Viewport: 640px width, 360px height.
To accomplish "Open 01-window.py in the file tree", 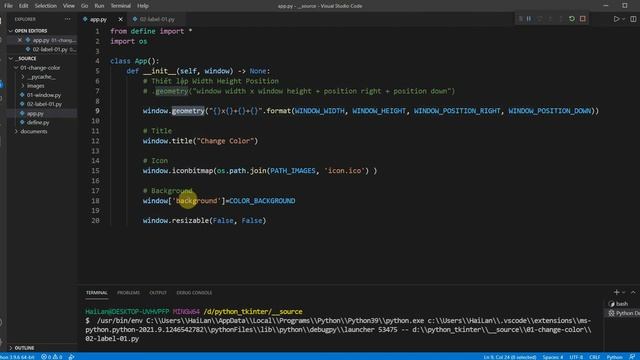I will click(x=44, y=95).
